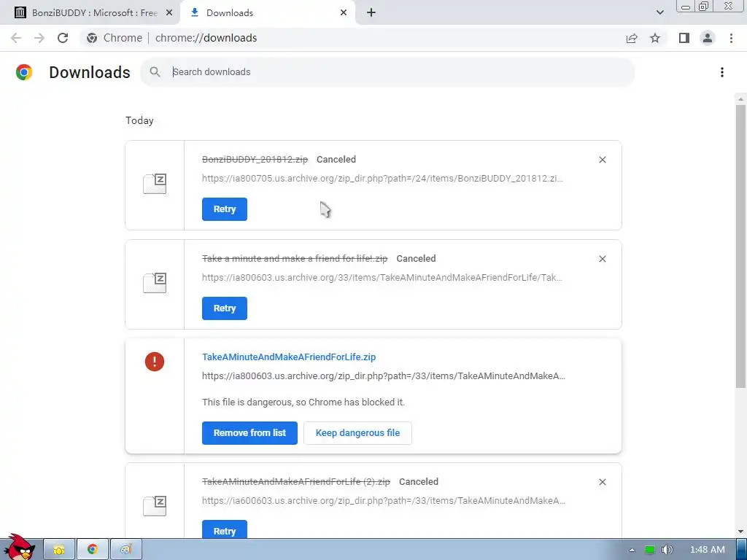Click the browser forward arrow
Image resolution: width=747 pixels, height=560 pixels.
39,38
